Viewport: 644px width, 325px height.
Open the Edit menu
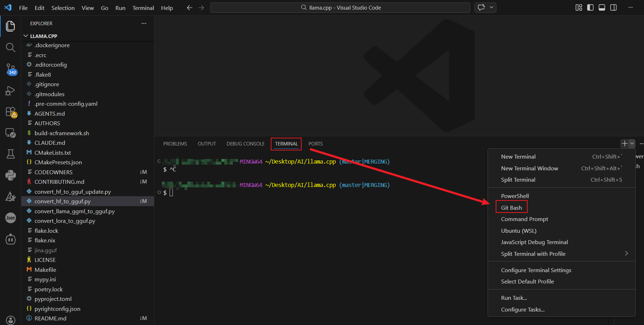click(39, 8)
